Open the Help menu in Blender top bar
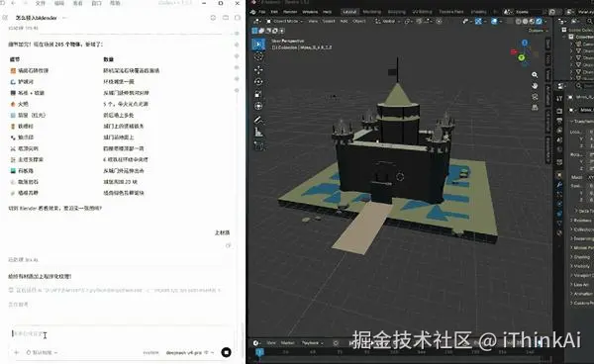 click(328, 12)
